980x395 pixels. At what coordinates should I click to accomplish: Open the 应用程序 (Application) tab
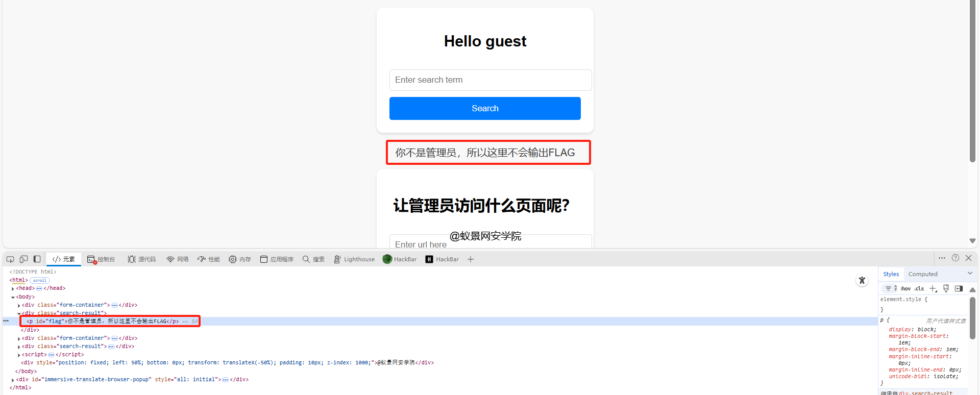click(277, 259)
